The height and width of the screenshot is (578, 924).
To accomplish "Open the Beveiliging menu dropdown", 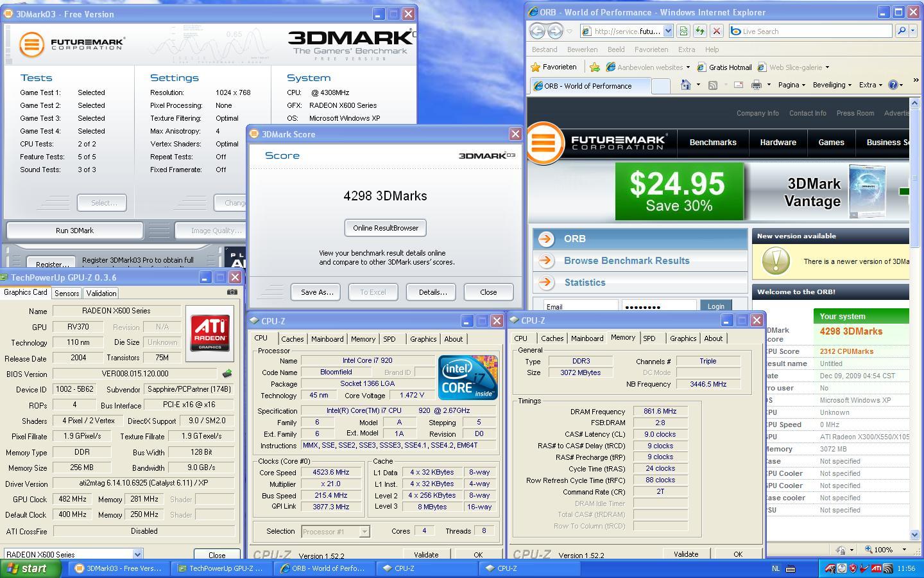I will 832,85.
